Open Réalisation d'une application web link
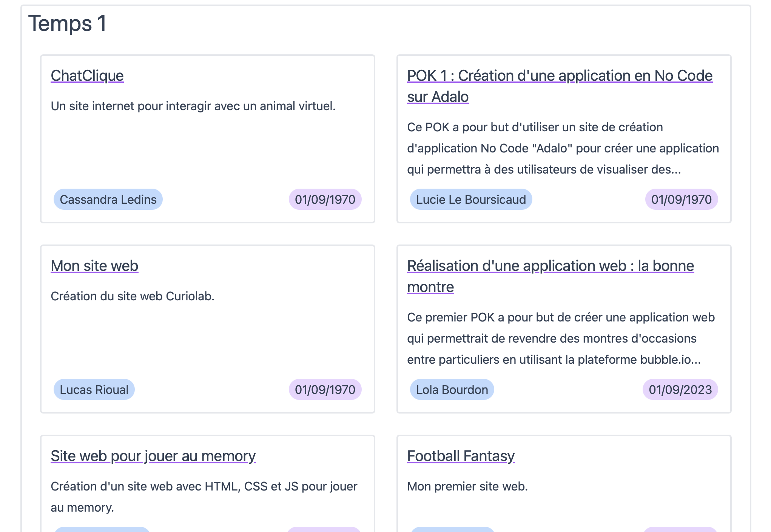The image size is (771, 532). [x=550, y=266]
